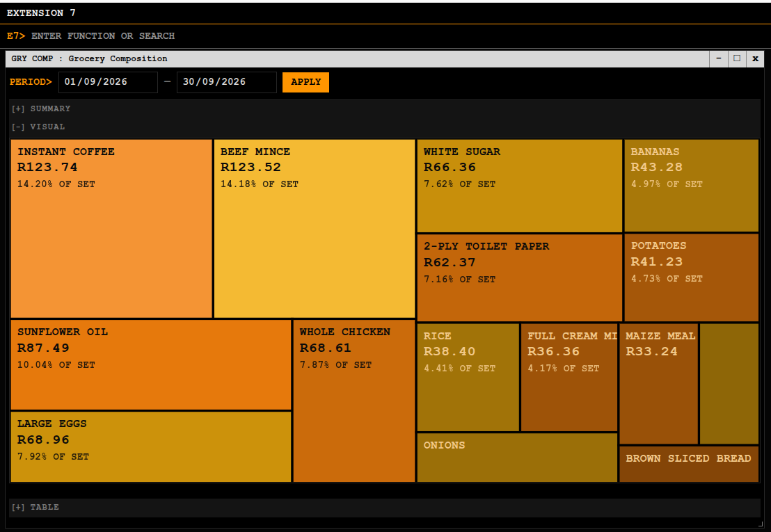Click the PERIOD> label
Viewport: 771px width, 532px height.
(x=31, y=82)
